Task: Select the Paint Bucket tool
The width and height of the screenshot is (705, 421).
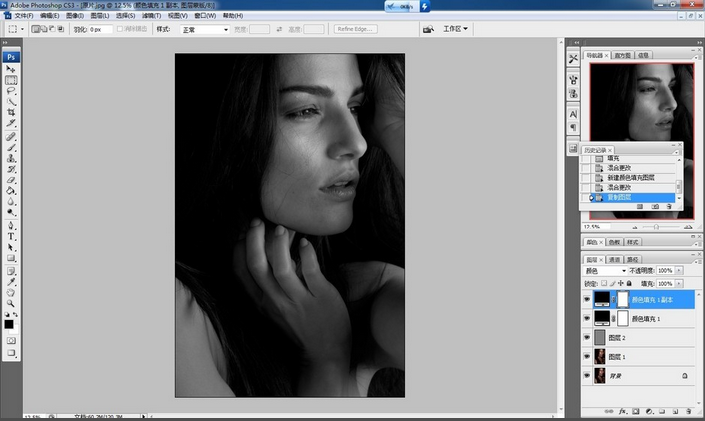Action: coord(11,191)
